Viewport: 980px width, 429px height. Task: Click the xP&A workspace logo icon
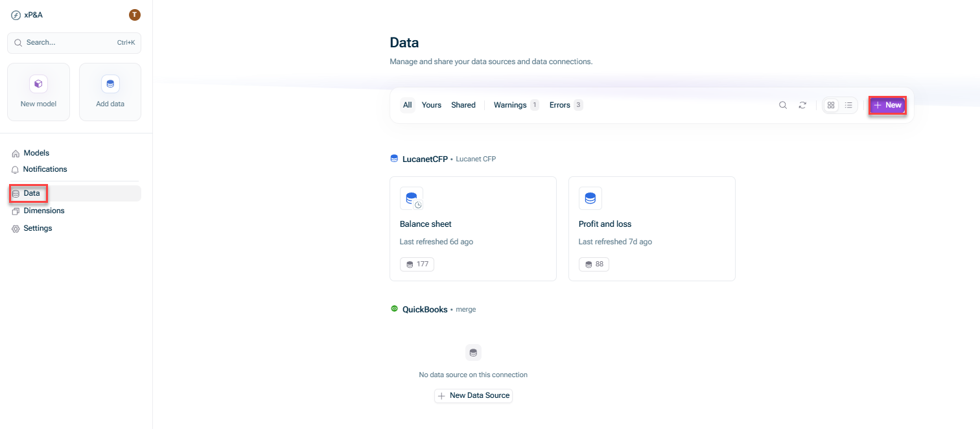16,15
